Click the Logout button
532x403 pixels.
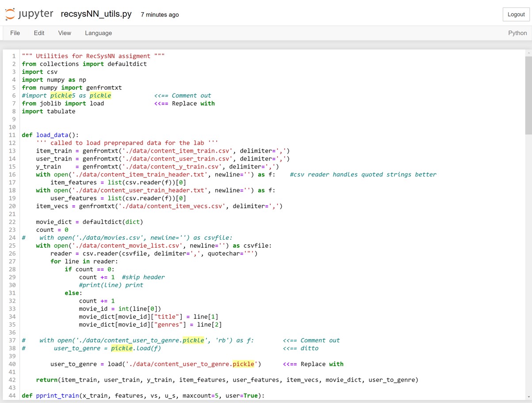pyautogui.click(x=516, y=14)
